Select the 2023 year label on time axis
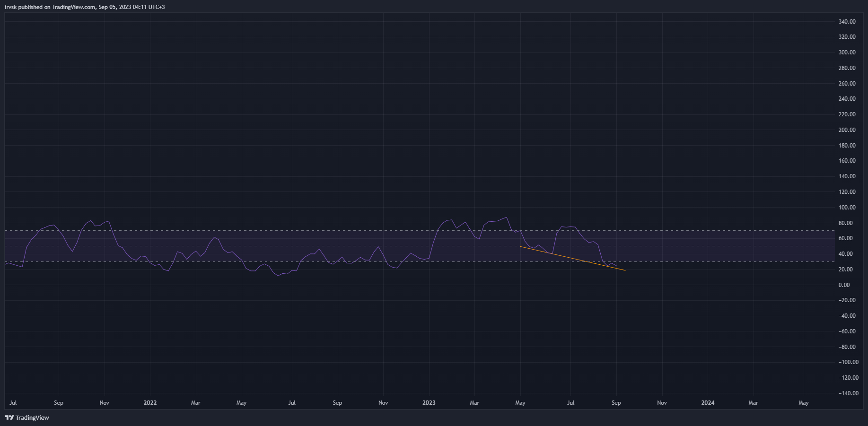This screenshot has width=868, height=426. [x=429, y=403]
